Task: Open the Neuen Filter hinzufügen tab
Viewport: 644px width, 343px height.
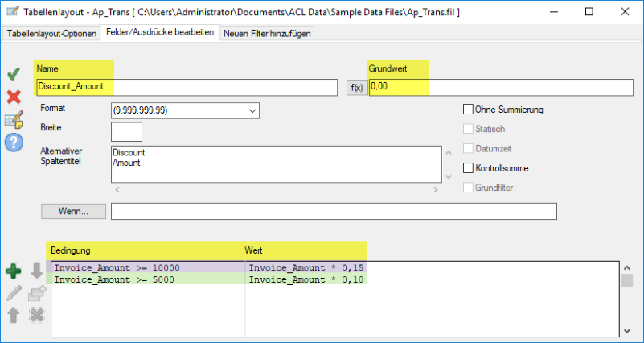Action: click(x=267, y=34)
